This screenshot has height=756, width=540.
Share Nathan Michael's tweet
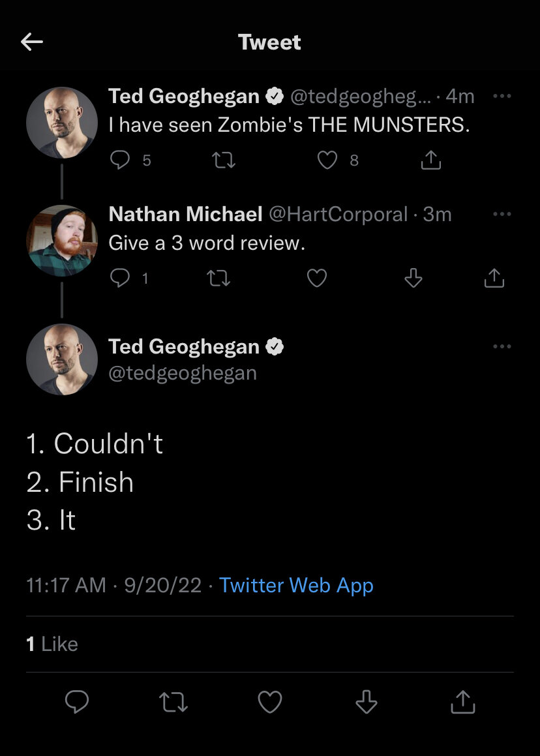click(x=494, y=278)
